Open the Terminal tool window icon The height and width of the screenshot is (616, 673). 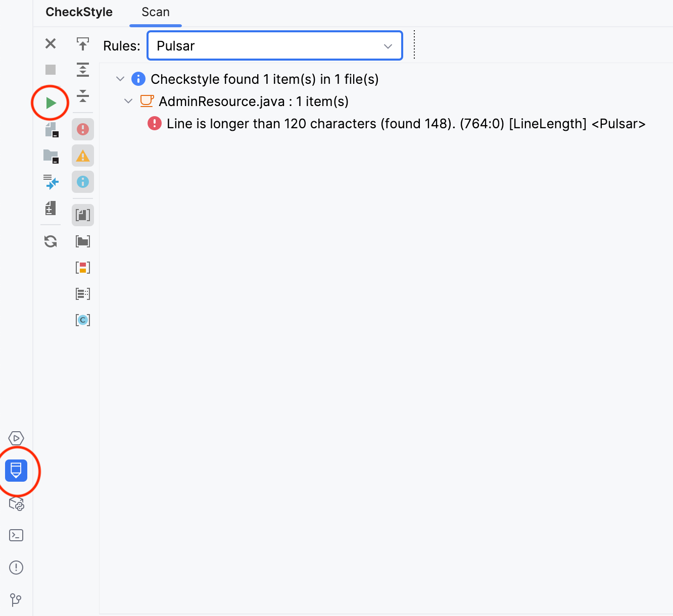(x=16, y=535)
